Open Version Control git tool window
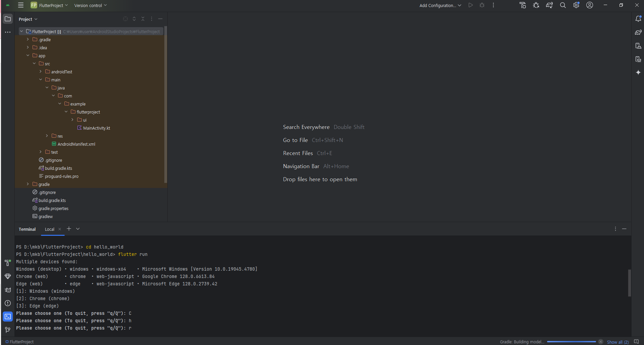 click(8, 330)
